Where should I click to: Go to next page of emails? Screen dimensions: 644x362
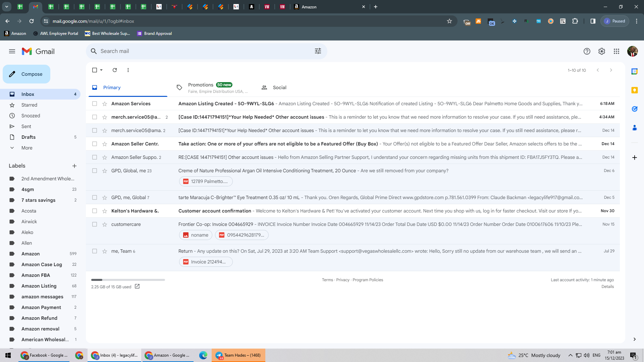[x=611, y=70]
